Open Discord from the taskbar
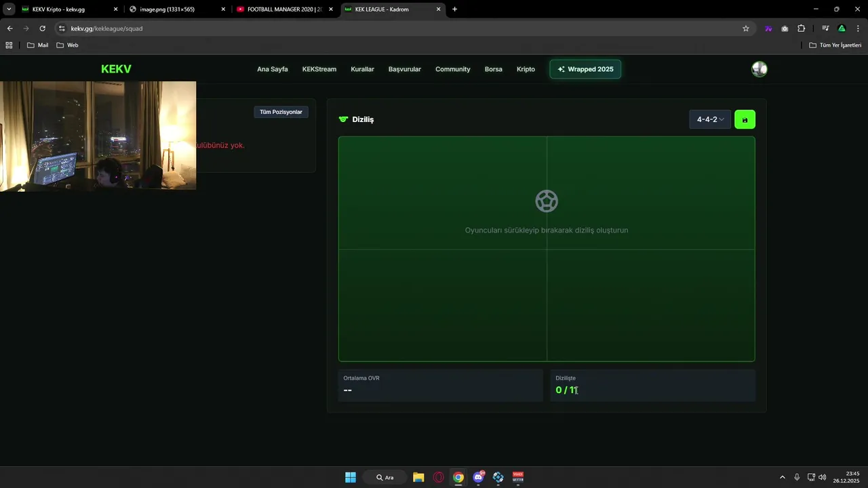Image resolution: width=868 pixels, height=488 pixels. [x=479, y=477]
